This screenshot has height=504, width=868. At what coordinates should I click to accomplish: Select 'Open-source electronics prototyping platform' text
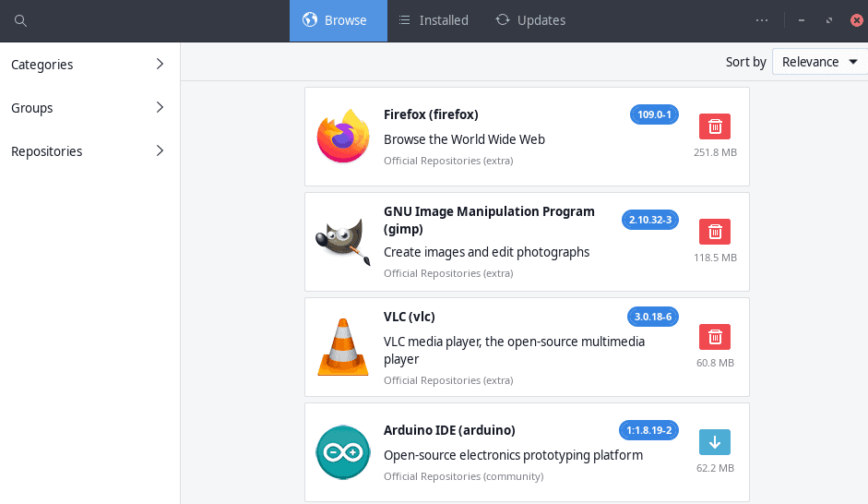pyautogui.click(x=514, y=455)
